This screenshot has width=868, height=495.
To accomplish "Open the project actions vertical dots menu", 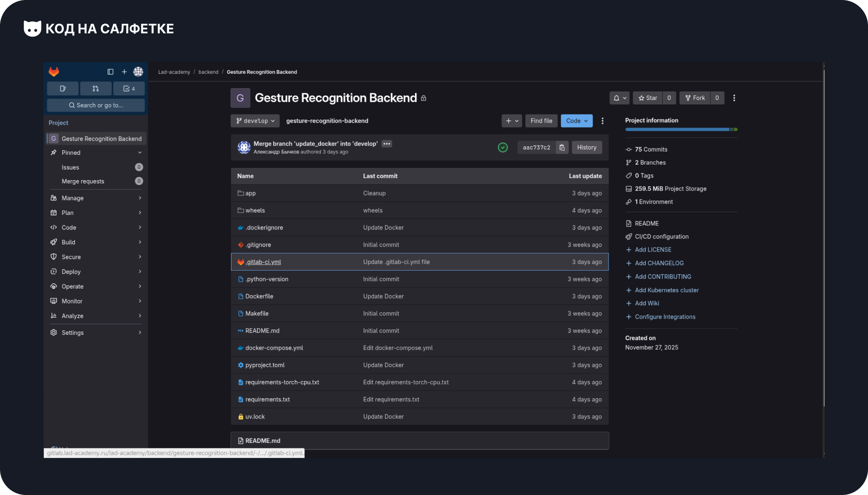I will (x=734, y=98).
